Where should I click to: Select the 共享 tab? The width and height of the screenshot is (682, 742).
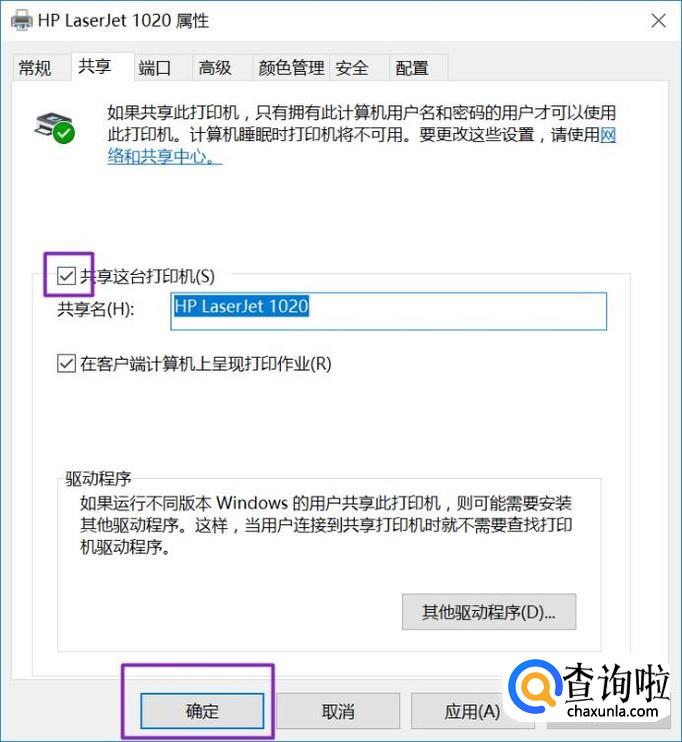(x=95, y=66)
